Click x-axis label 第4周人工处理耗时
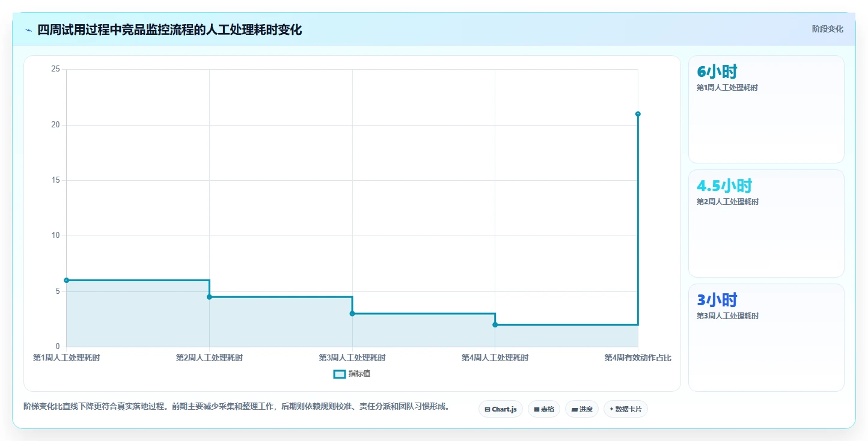This screenshot has height=441, width=868. (x=495, y=357)
